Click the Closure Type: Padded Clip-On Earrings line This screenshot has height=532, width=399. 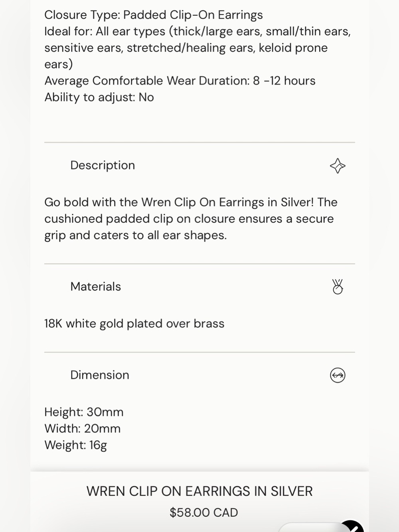point(154,15)
